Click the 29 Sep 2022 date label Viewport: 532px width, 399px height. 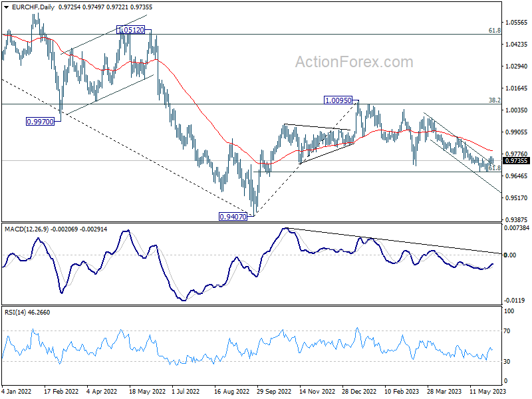coord(274,391)
